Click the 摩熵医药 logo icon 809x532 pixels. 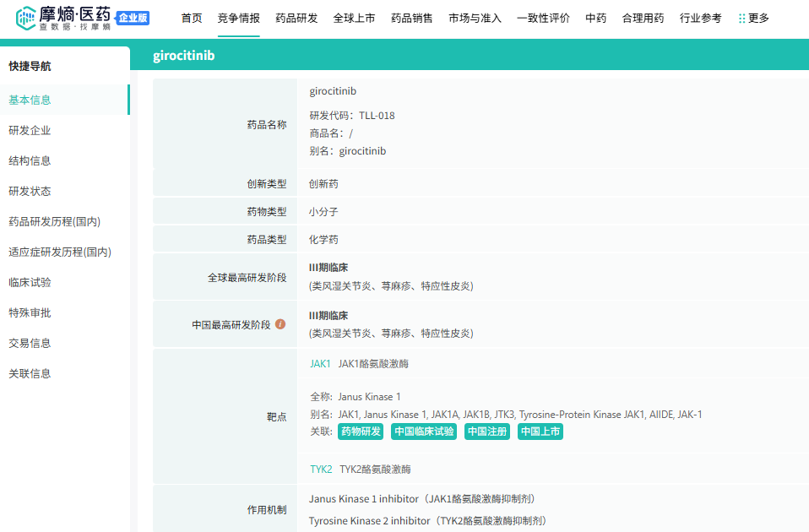click(x=25, y=18)
